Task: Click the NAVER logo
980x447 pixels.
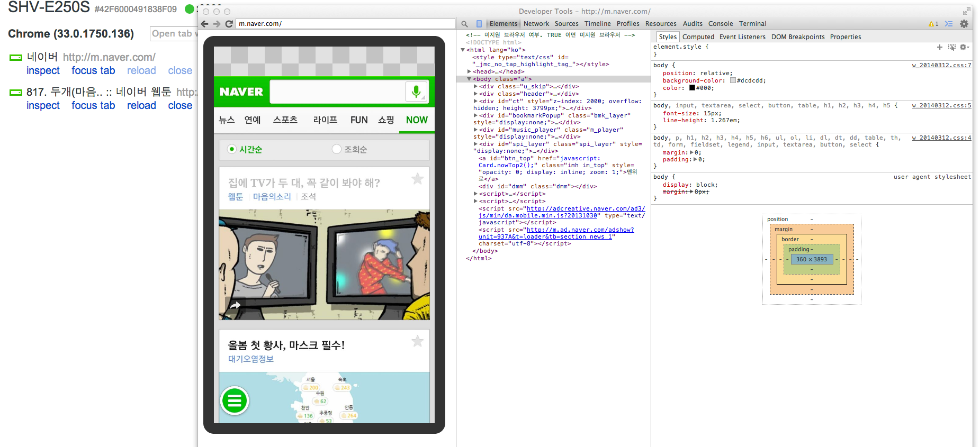Action: click(x=241, y=92)
